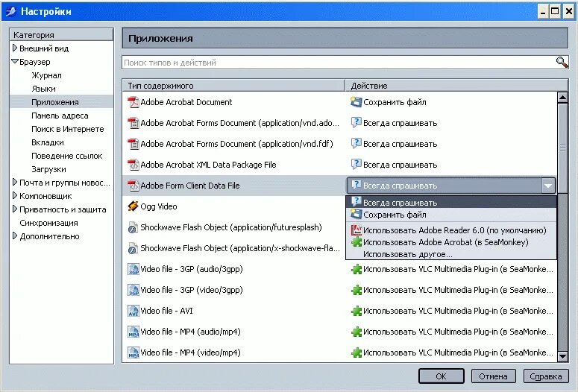This screenshot has height=392, width=578.
Task: Open Поиск в Интернете settings
Action: click(67, 129)
